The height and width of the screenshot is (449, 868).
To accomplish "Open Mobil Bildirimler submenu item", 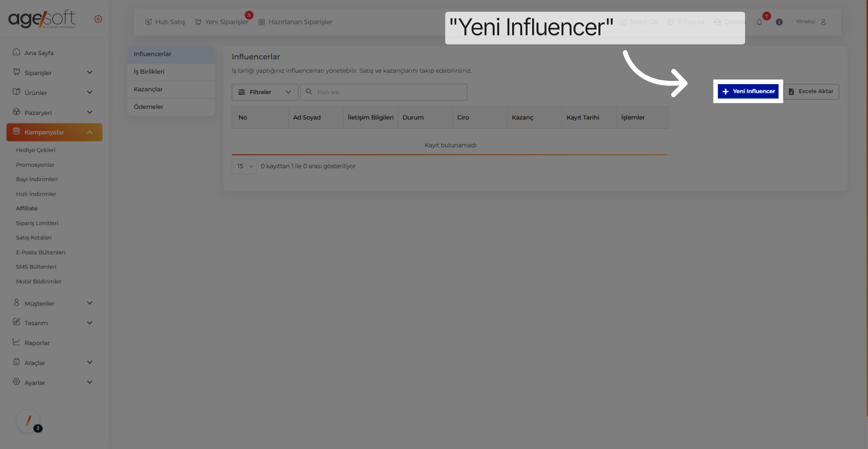I will (39, 281).
